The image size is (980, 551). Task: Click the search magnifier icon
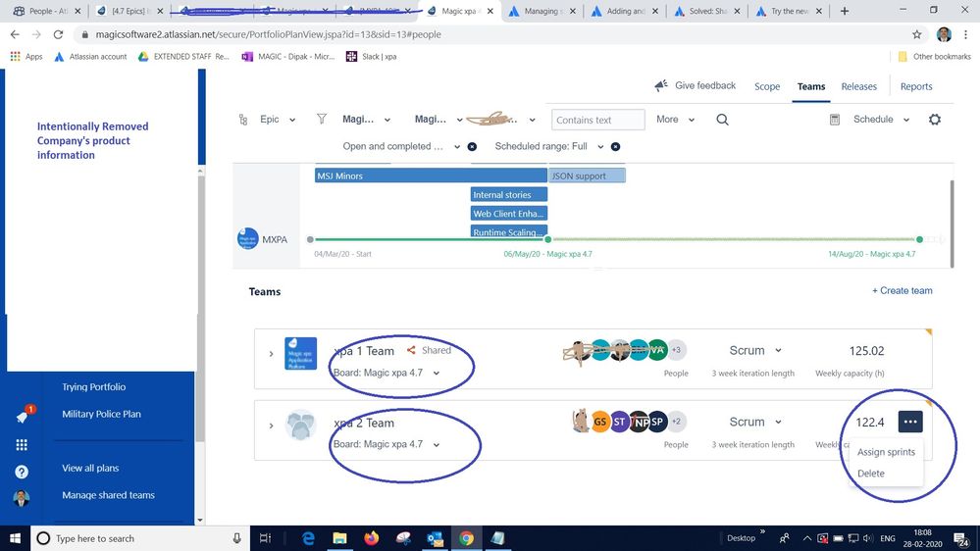(723, 120)
